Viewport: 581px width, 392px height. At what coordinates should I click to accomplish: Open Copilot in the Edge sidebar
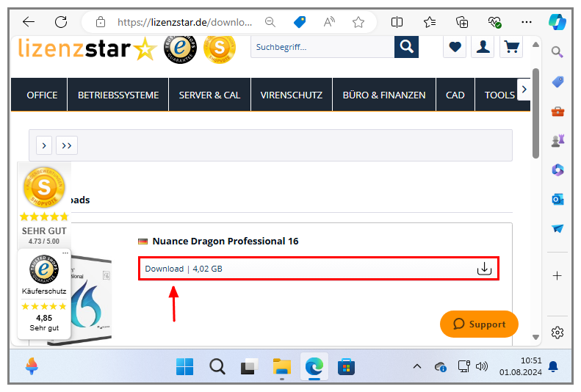[557, 21]
